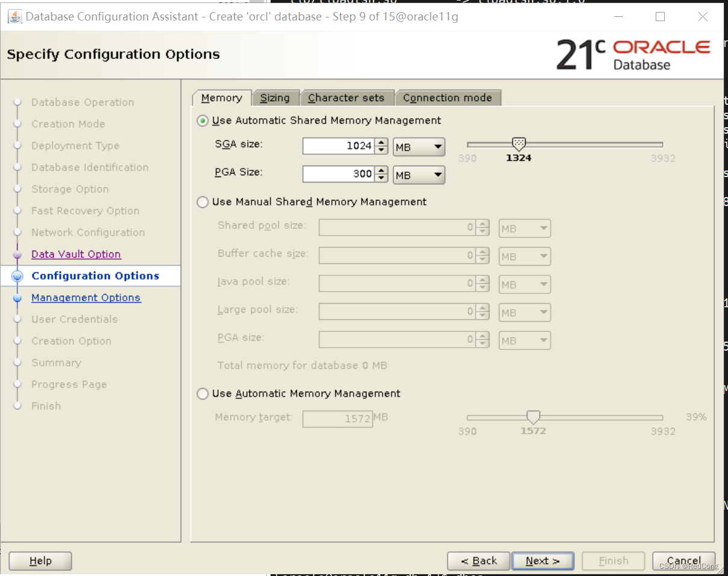
Task: Switch to the Memory tab
Action: coord(222,98)
